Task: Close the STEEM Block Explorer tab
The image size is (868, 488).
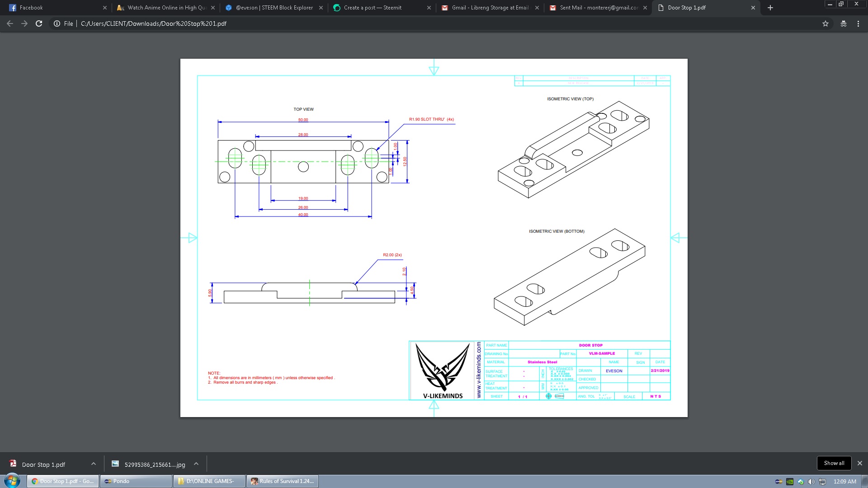Action: (321, 8)
